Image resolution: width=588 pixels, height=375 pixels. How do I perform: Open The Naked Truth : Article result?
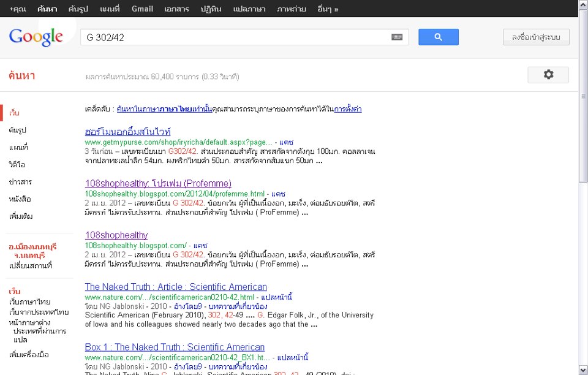[176, 287]
